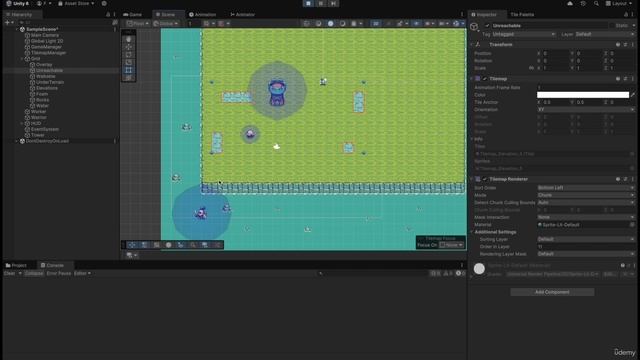This screenshot has height=360, width=640.
Task: Expand the HUD object in Hierarchy
Action: click(22, 123)
